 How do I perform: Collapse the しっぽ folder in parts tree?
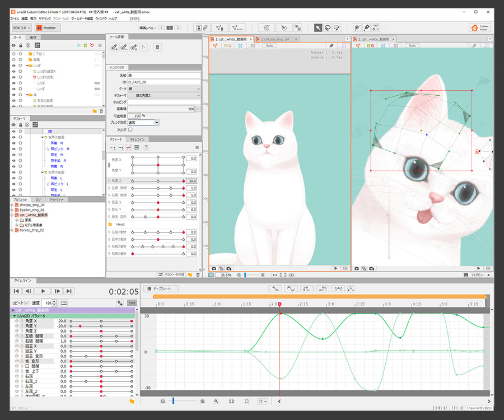[27, 66]
